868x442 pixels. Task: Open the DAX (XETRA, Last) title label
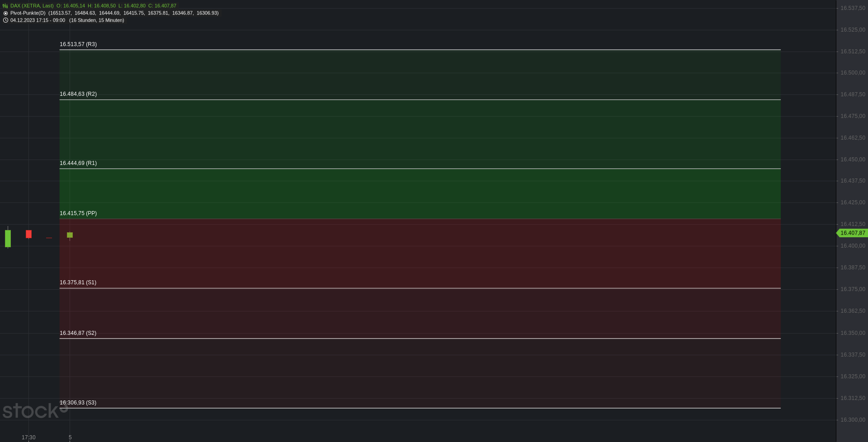pos(32,6)
